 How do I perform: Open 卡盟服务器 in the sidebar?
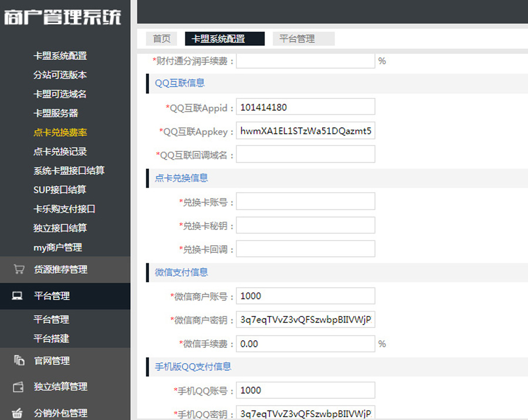pyautogui.click(x=56, y=113)
